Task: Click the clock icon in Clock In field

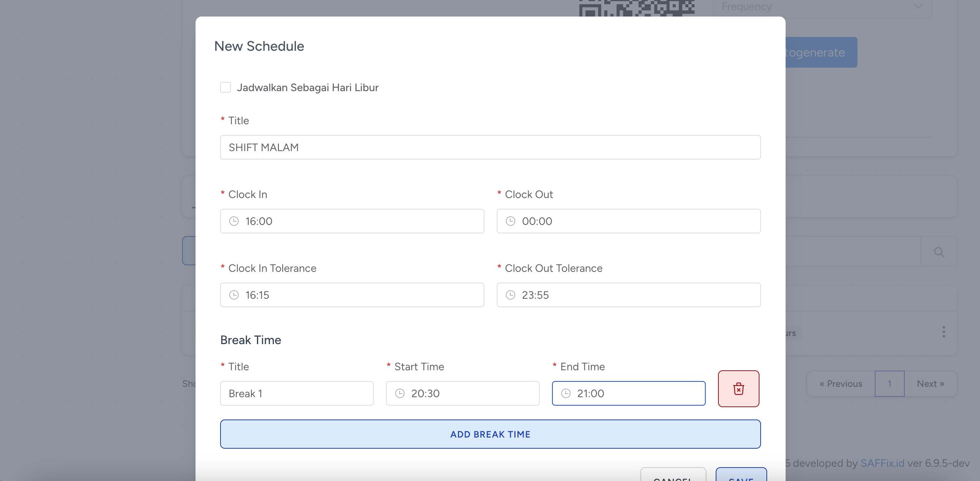Action: 234,221
